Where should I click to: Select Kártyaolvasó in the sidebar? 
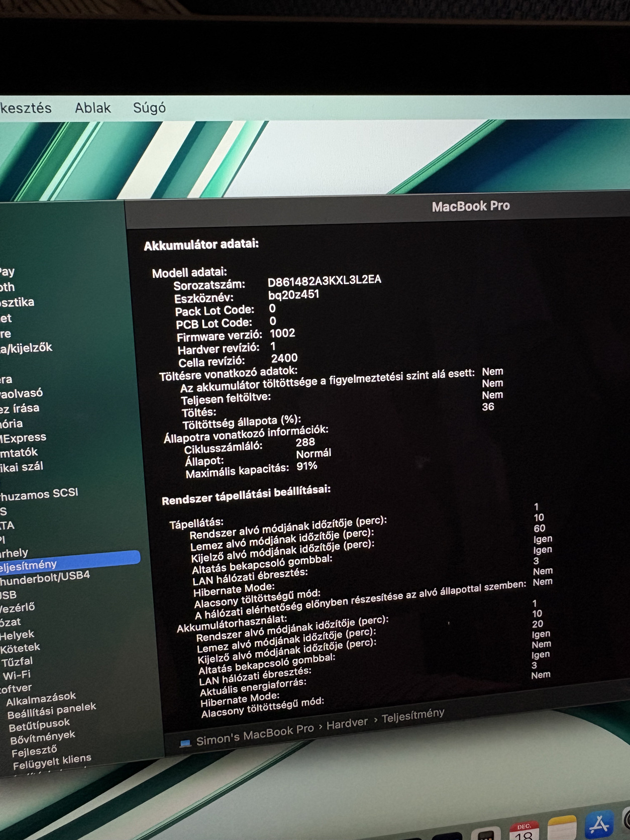[x=22, y=393]
